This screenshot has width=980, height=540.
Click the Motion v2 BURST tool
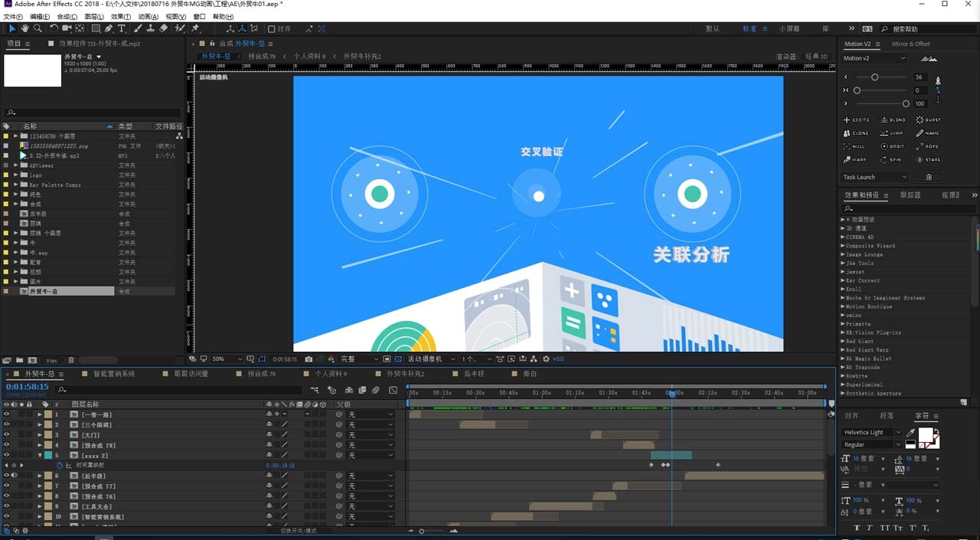click(929, 120)
